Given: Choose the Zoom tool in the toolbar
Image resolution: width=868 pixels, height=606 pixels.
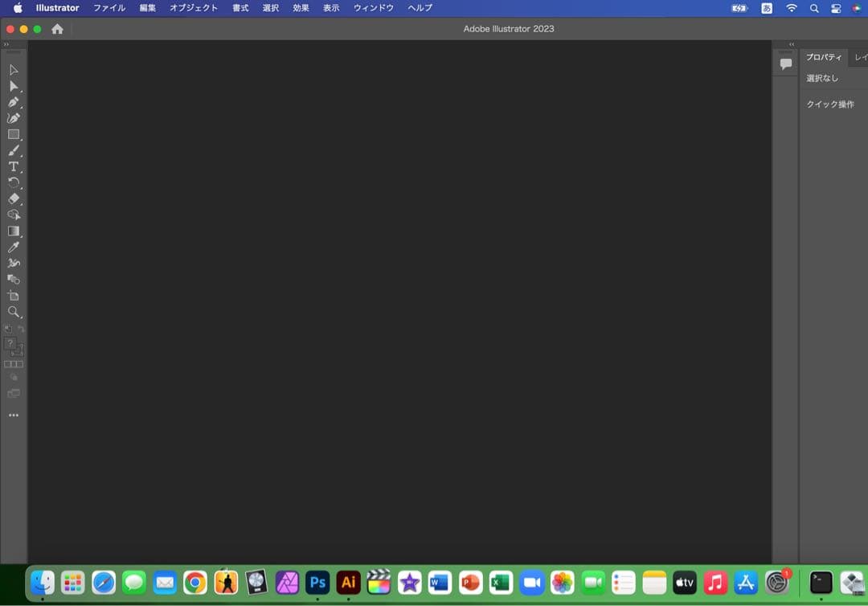Looking at the screenshot, I should point(13,313).
